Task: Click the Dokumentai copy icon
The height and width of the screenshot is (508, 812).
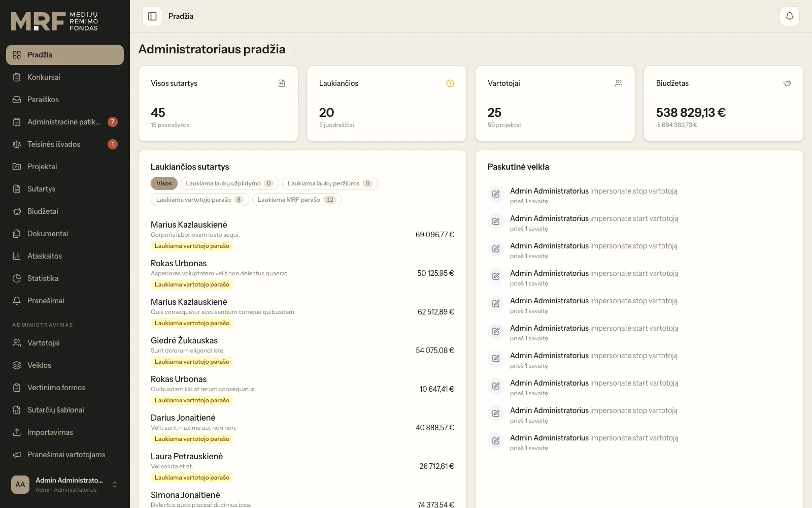Action: 17,234
